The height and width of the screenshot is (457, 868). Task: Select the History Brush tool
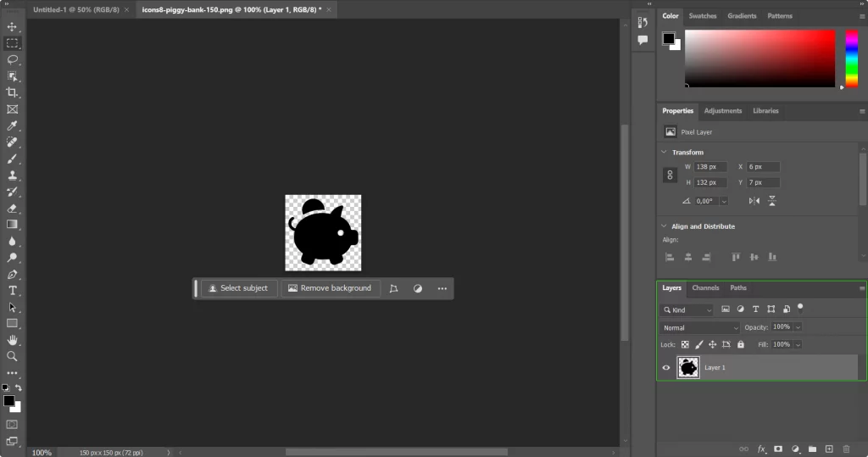[x=12, y=192]
